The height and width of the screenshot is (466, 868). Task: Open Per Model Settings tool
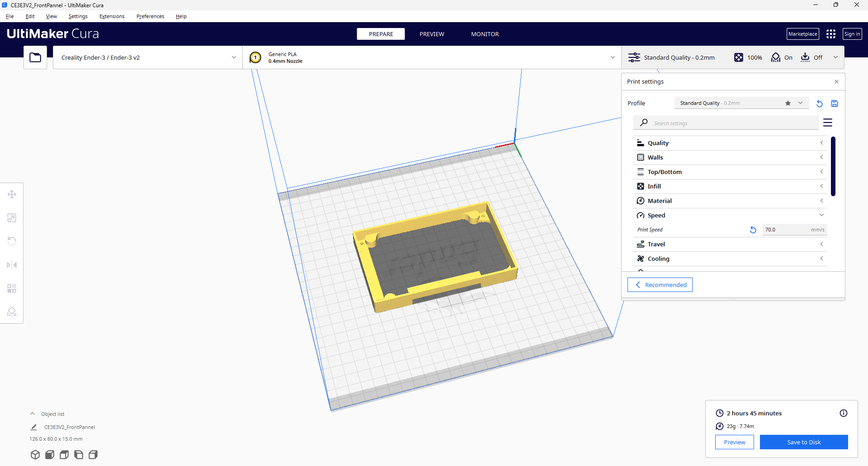(x=12, y=288)
